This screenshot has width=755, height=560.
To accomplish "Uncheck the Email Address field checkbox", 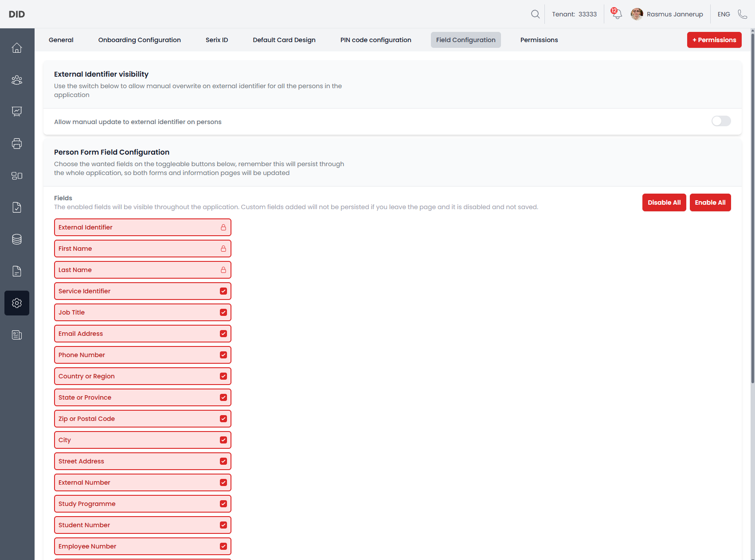I will (x=223, y=334).
